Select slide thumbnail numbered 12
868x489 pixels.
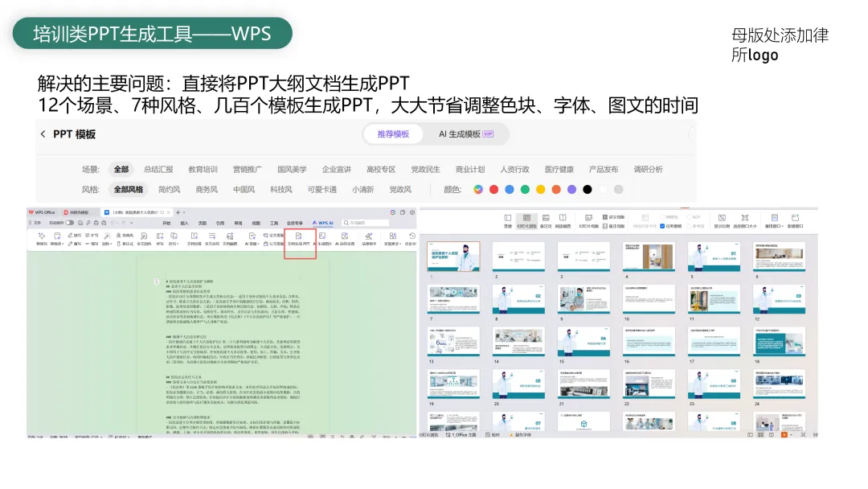779,299
